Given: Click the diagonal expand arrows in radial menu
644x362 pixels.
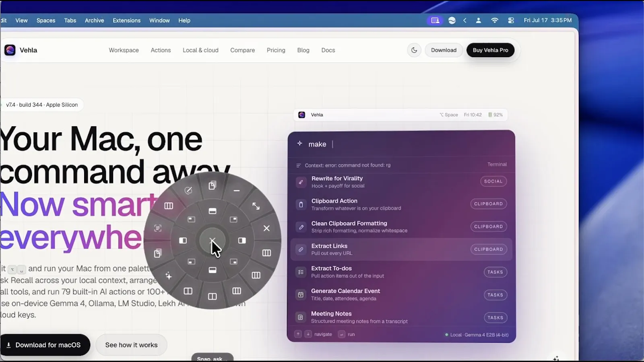Looking at the screenshot, I should pos(256,206).
